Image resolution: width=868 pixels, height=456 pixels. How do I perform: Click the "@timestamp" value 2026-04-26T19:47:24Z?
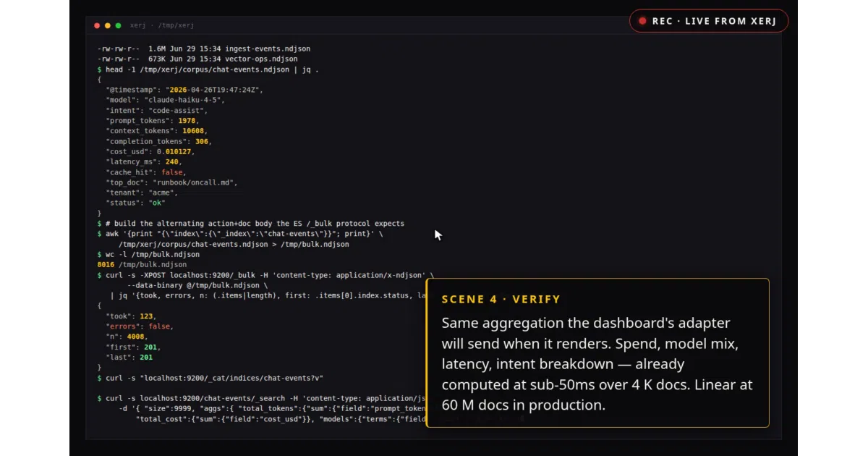213,90
